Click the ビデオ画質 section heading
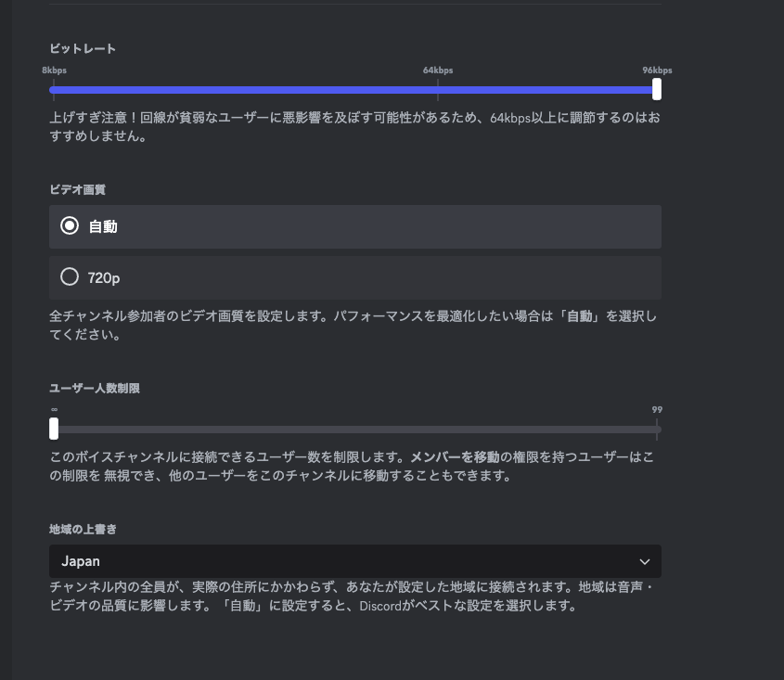 pyautogui.click(x=77, y=189)
